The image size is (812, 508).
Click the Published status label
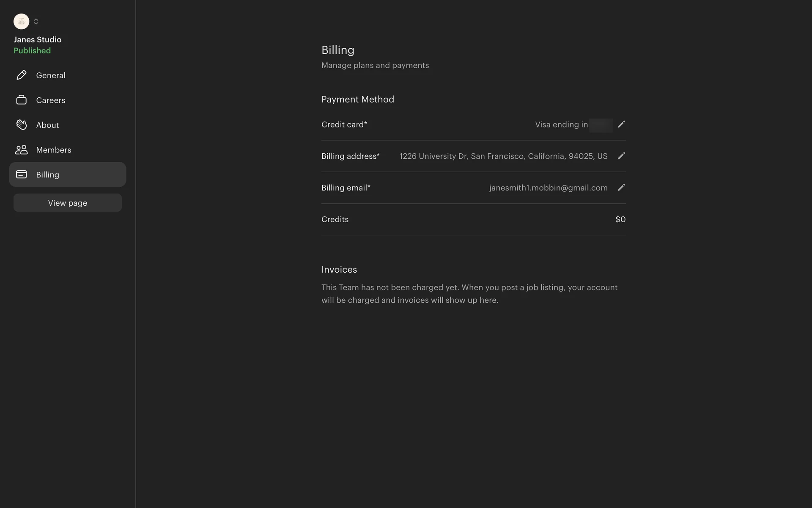32,51
